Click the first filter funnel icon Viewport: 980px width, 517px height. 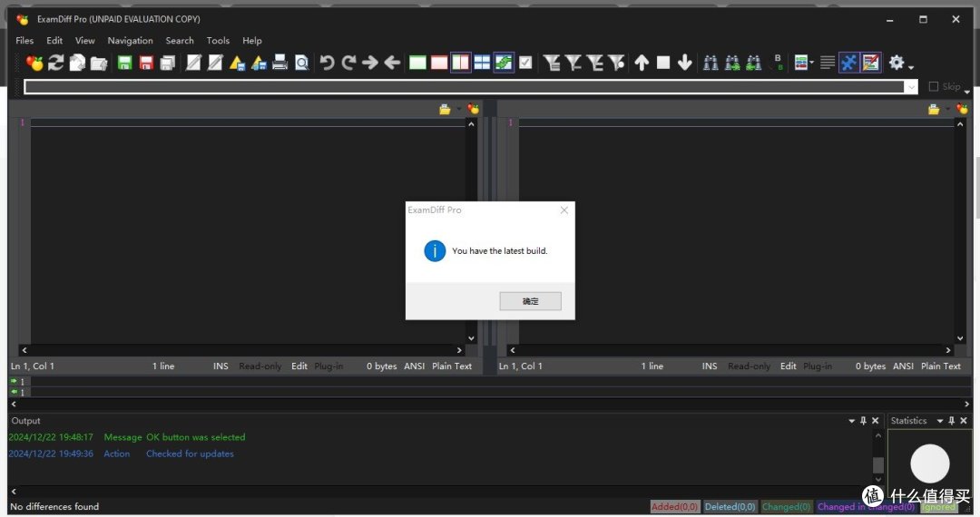[552, 63]
